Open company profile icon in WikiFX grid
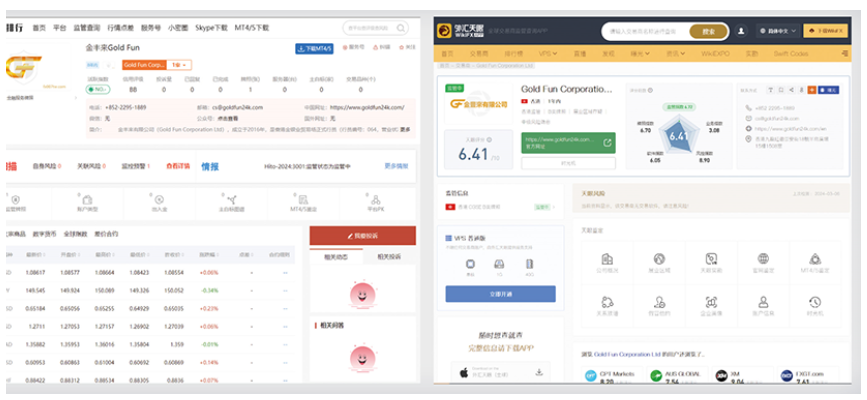This screenshot has height=400, width=867. [607, 258]
